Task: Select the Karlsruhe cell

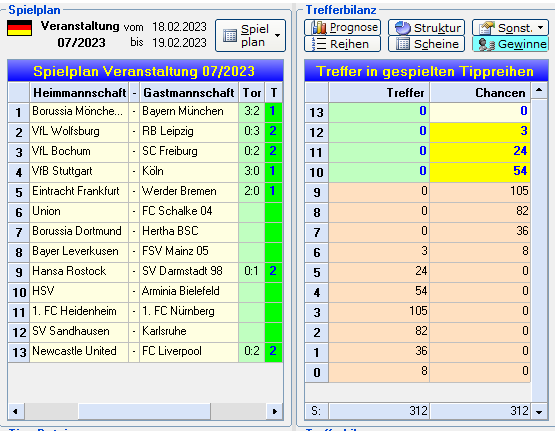Action: point(189,333)
